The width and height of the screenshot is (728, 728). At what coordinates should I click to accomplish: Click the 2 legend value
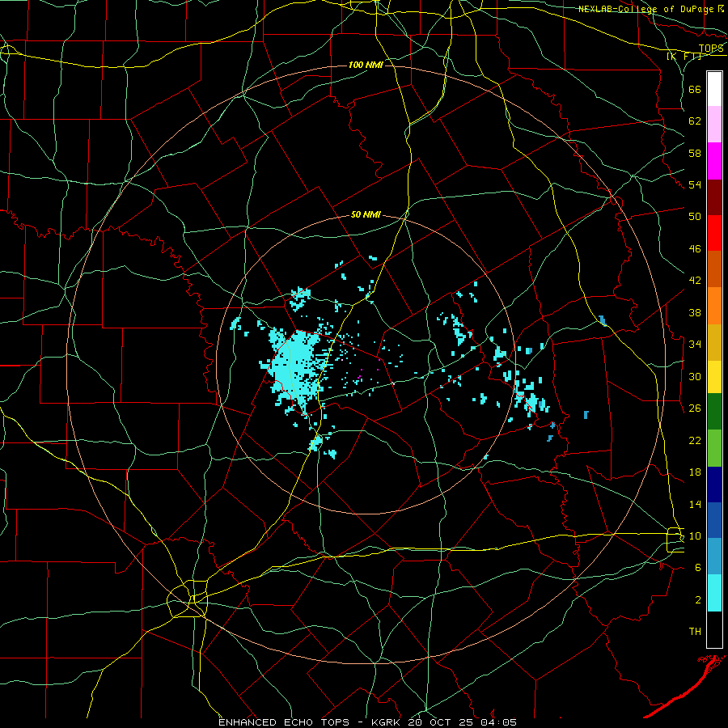click(x=698, y=600)
